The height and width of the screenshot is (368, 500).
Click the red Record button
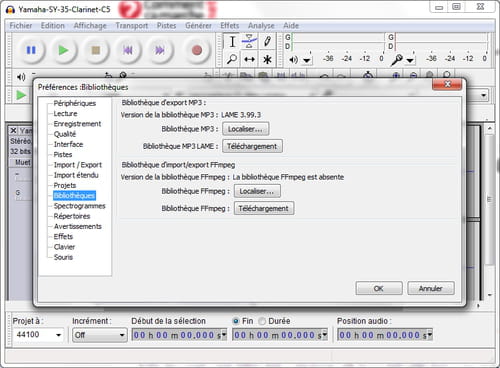pyautogui.click(x=197, y=50)
